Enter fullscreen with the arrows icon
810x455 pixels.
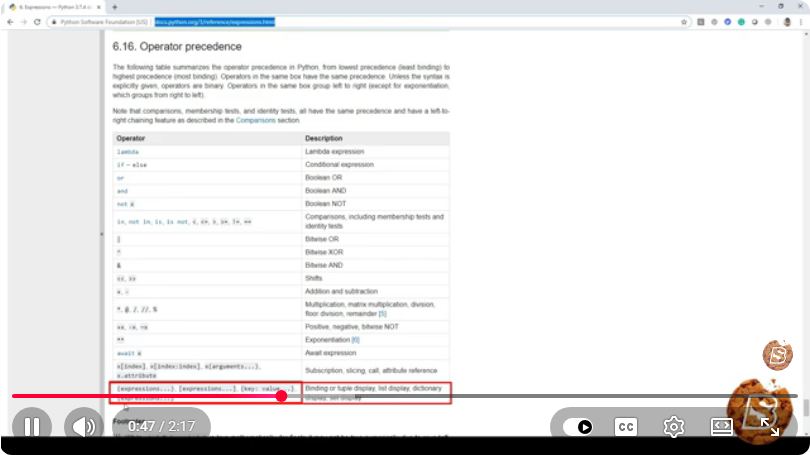click(769, 427)
